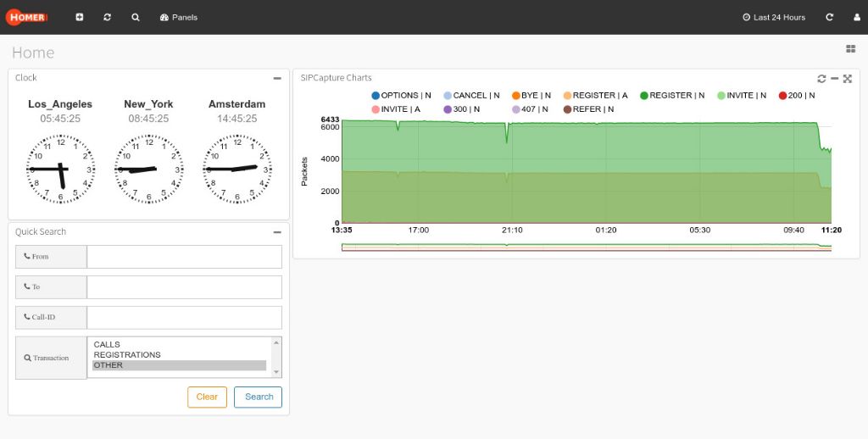The width and height of the screenshot is (868, 439).
Task: Refresh the SIPCapture Charts widget
Action: (821, 78)
